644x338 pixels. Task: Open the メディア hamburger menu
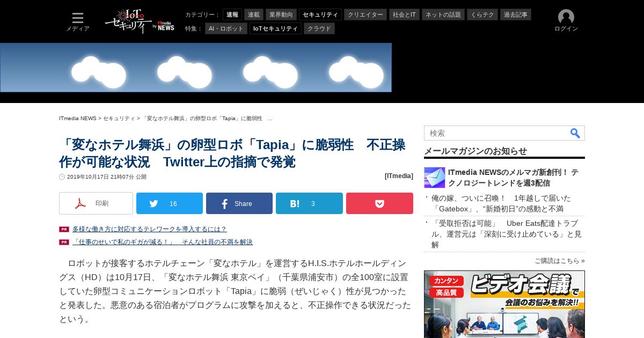pyautogui.click(x=78, y=21)
